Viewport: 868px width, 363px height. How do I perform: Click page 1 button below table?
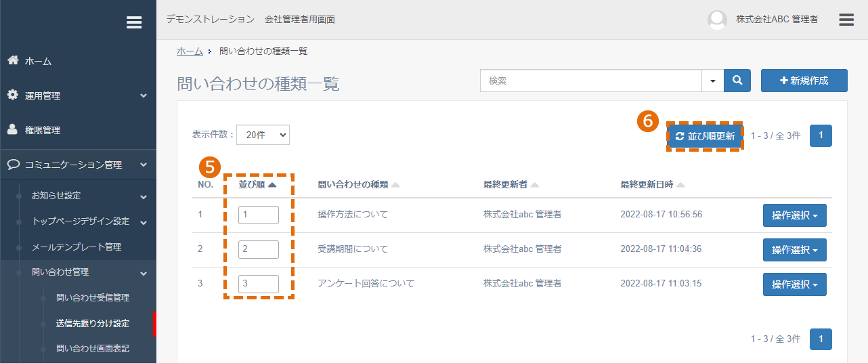coord(821,339)
